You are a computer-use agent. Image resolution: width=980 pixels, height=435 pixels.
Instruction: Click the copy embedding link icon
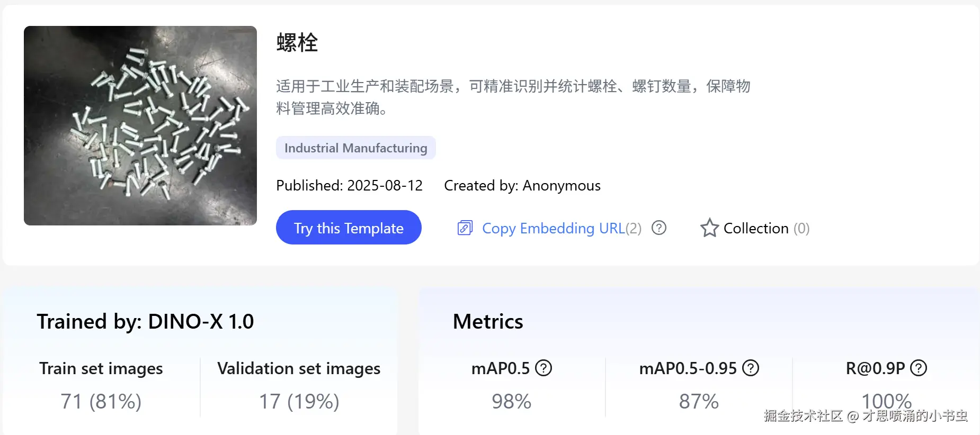(465, 228)
